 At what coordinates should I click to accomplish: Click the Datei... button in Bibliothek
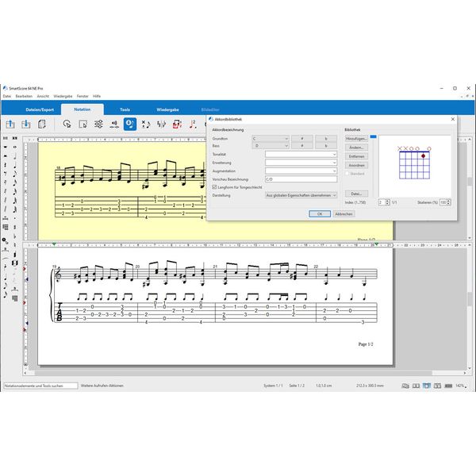[x=356, y=194]
